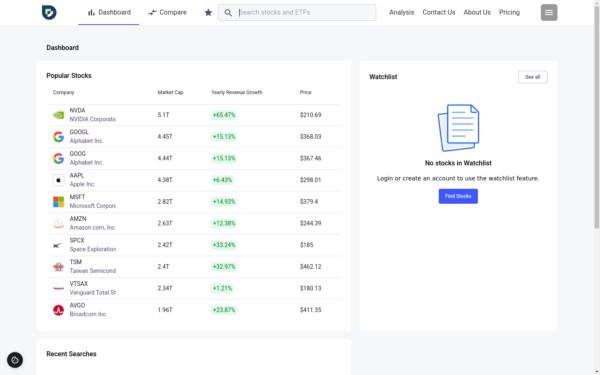Viewport: 600px width, 375px height.
Task: Click the Google logo in GOOG row
Action: tap(59, 158)
